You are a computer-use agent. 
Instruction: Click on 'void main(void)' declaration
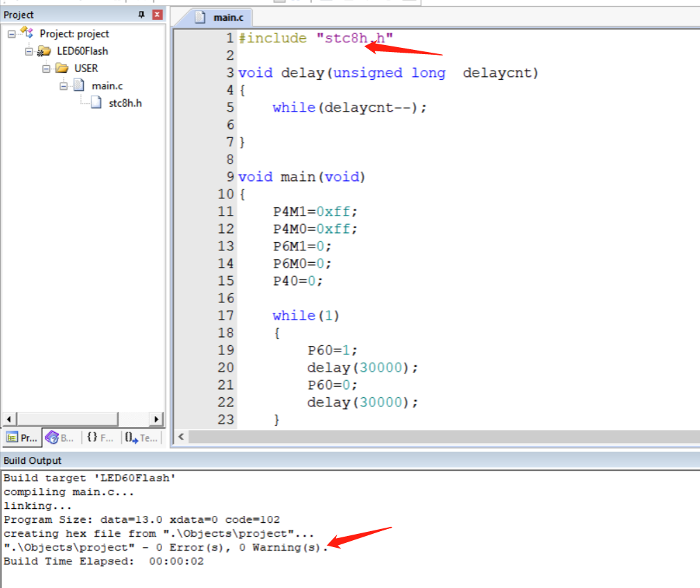[x=301, y=177]
